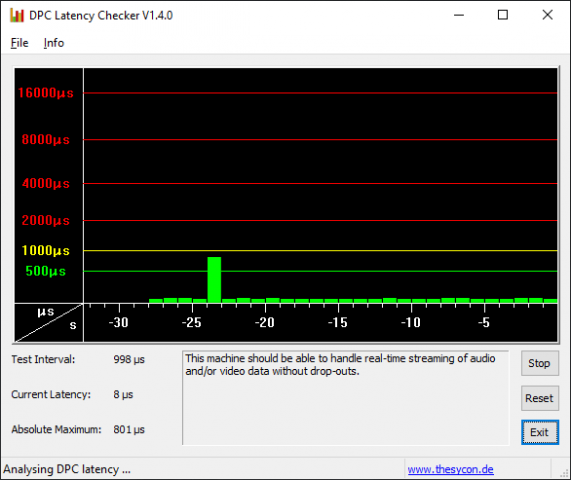
Task: Click the Exit button
Action: pyautogui.click(x=539, y=432)
